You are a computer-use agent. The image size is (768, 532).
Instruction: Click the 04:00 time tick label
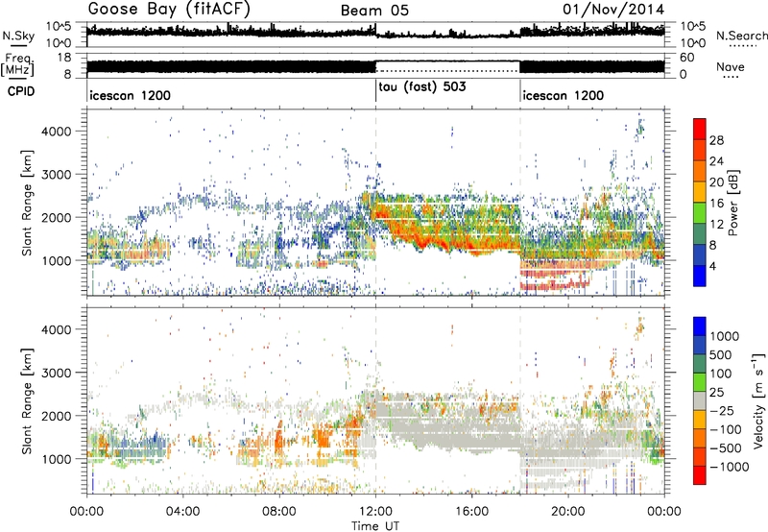pos(182,512)
